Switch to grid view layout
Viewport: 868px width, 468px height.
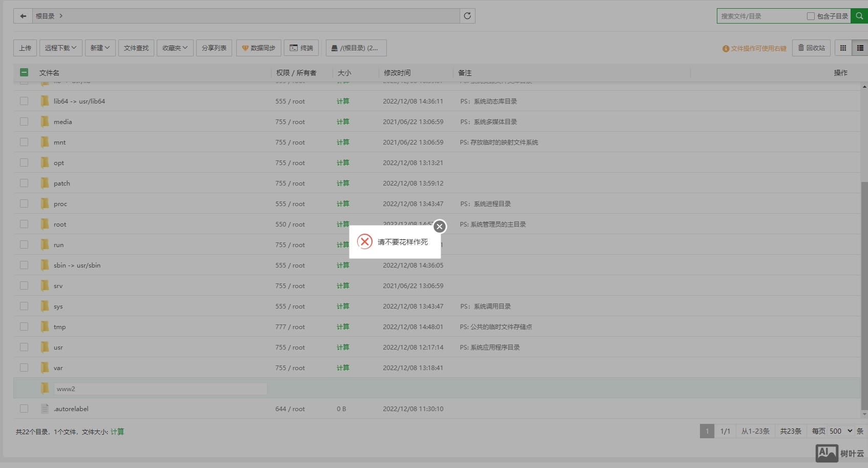843,48
